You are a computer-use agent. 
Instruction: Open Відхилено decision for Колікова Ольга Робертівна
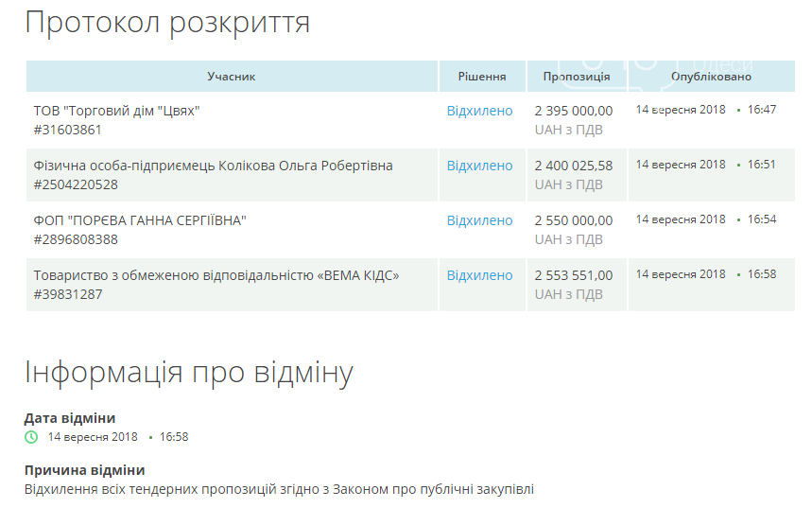[479, 166]
